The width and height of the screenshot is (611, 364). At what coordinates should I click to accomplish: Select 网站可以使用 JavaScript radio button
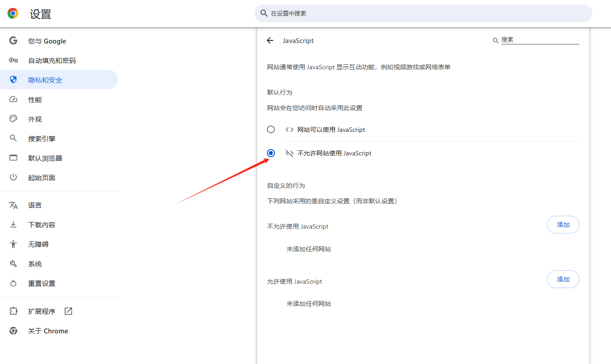271,130
